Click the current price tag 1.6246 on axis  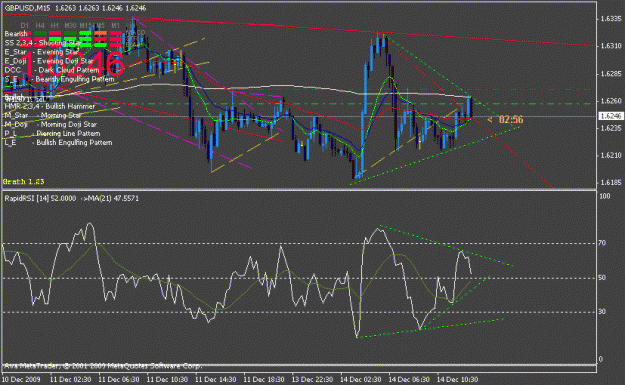(611, 116)
